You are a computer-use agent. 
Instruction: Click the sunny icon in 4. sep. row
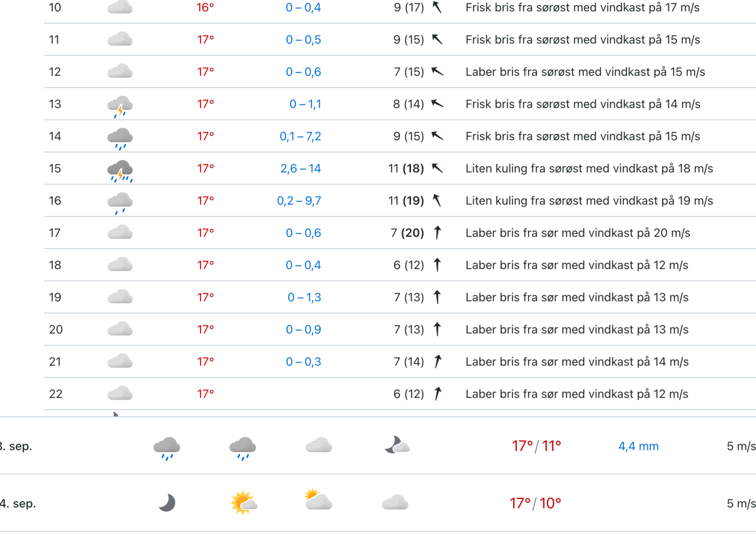[243, 503]
